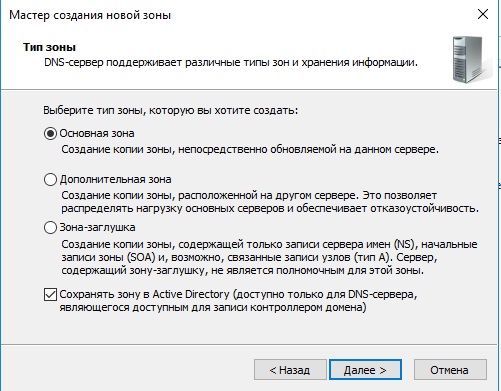Go back with the Назад button
501x391 pixels.
pyautogui.click(x=290, y=370)
